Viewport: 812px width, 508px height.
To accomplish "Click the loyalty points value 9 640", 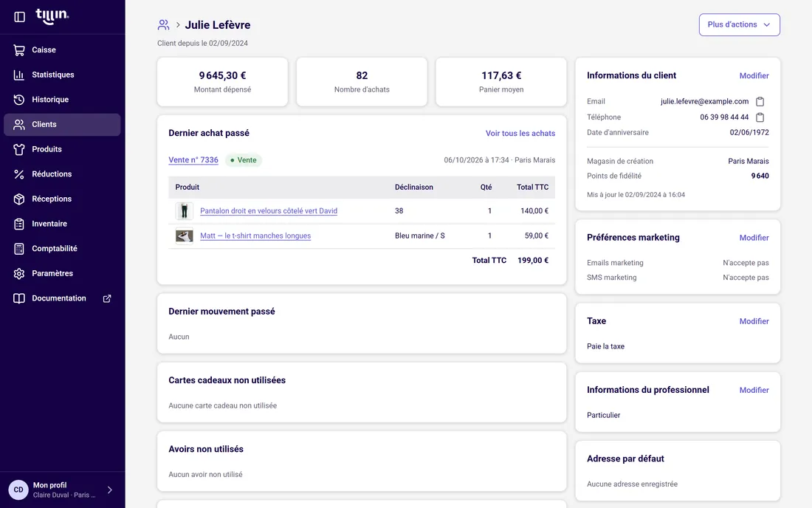I will (x=760, y=176).
